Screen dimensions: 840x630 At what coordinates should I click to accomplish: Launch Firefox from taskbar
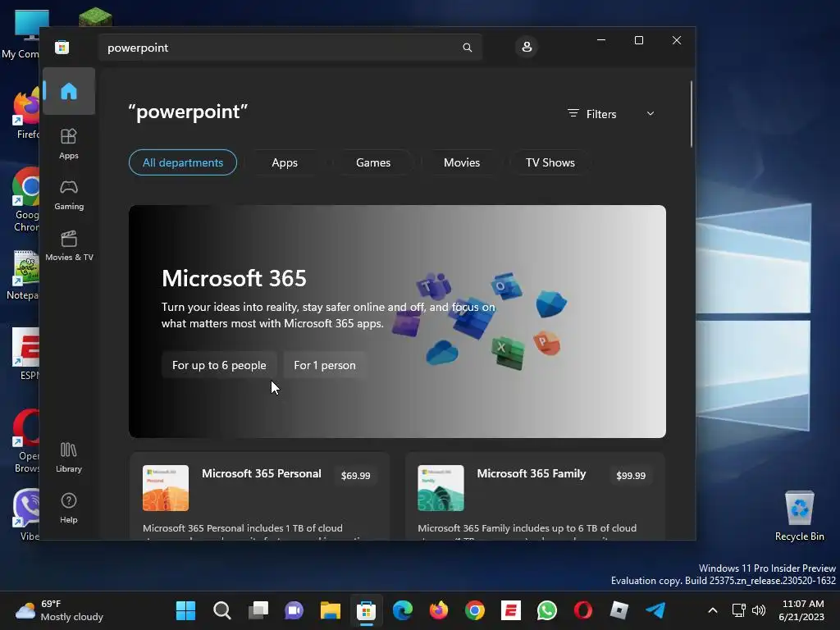coord(439,610)
